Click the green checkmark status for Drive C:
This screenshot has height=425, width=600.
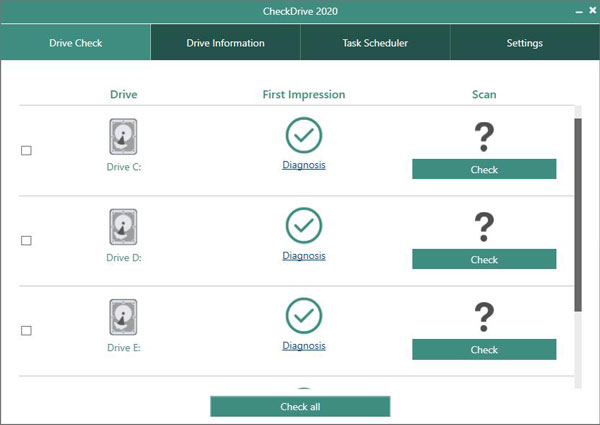tap(304, 135)
